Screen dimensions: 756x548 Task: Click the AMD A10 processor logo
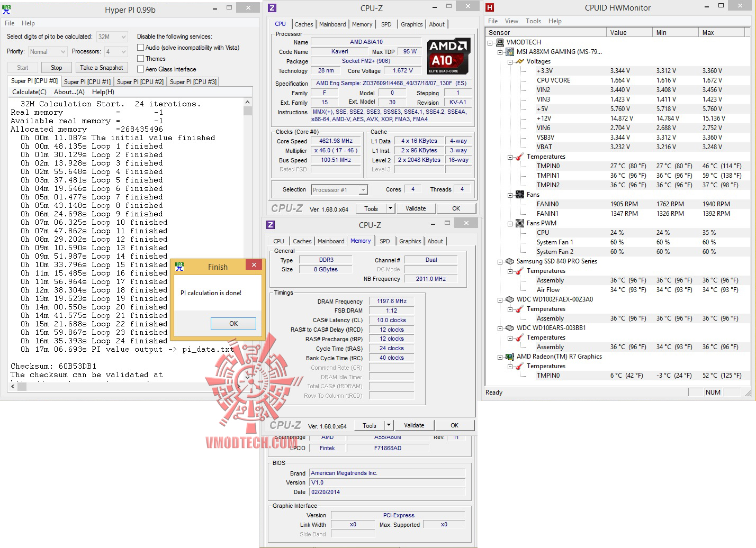pos(448,56)
